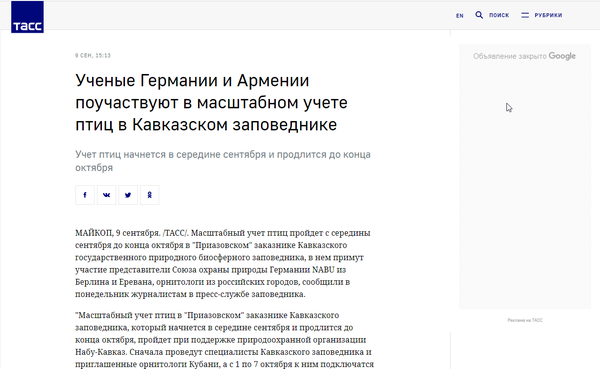Click the article headline about Ученые Германии
This screenshot has height=369, width=600.
[211, 103]
